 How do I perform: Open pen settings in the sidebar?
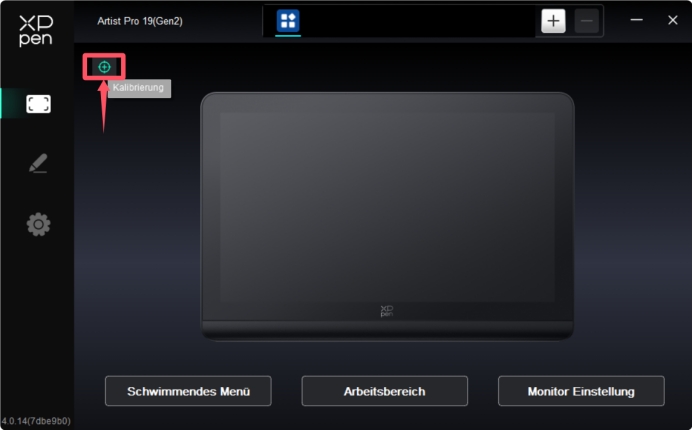coord(38,164)
